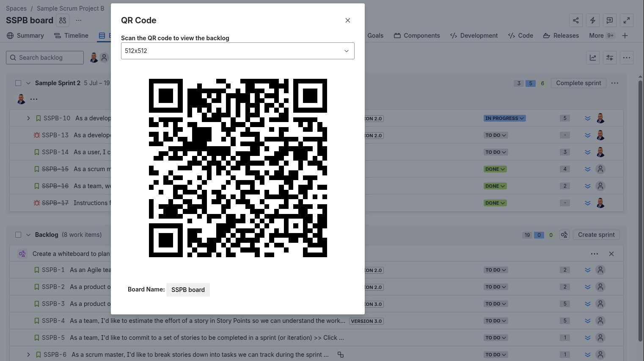The width and height of the screenshot is (644, 361).
Task: Select the Backlog section checkbox
Action: click(18, 235)
